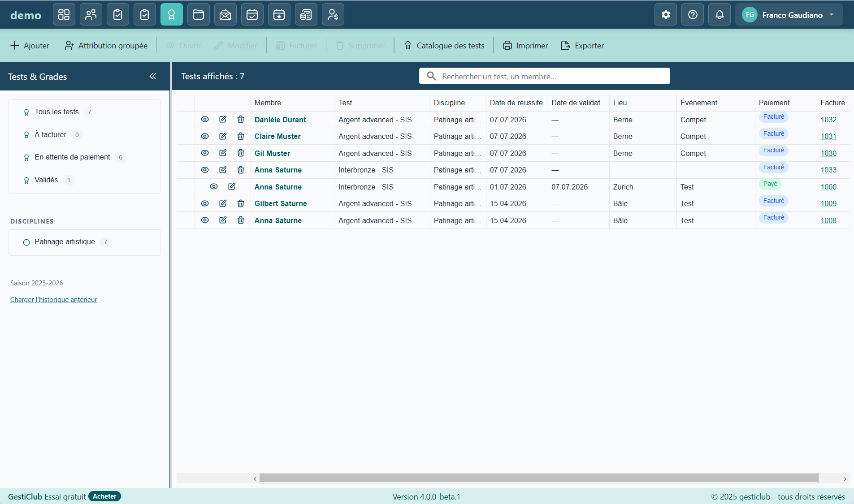Viewport: 854px width, 504px height.
Task: Edit Anna Saturne's test with Zürich location
Action: point(232,186)
